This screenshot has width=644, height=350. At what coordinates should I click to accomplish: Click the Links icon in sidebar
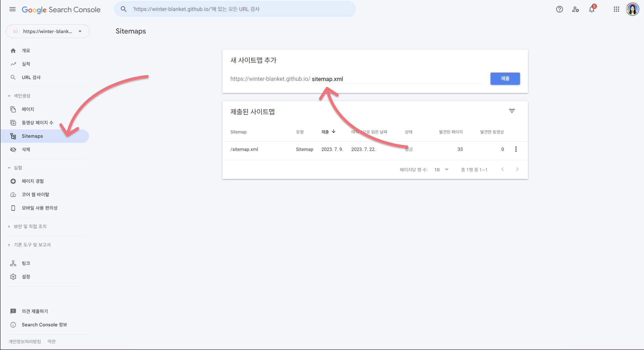13,263
